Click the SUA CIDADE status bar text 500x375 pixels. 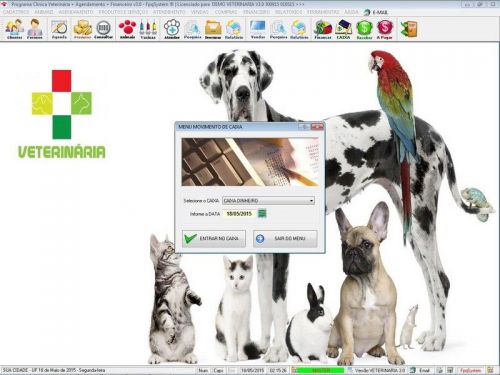[54, 370]
